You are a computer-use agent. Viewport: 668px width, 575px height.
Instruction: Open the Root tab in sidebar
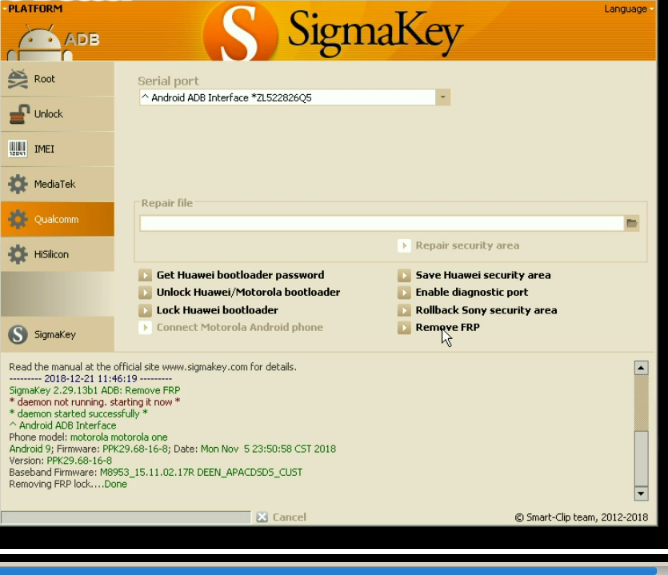[58, 79]
